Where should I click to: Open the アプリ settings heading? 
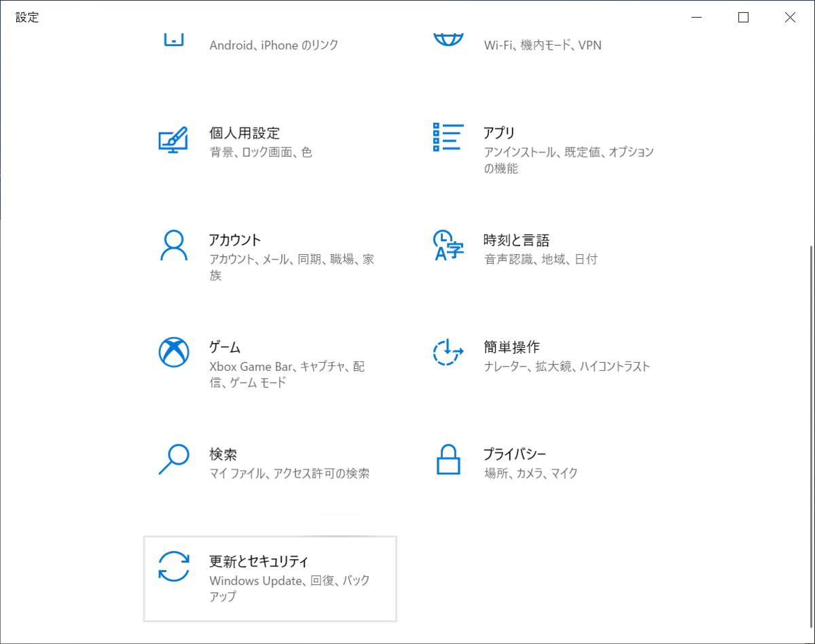pos(499,133)
